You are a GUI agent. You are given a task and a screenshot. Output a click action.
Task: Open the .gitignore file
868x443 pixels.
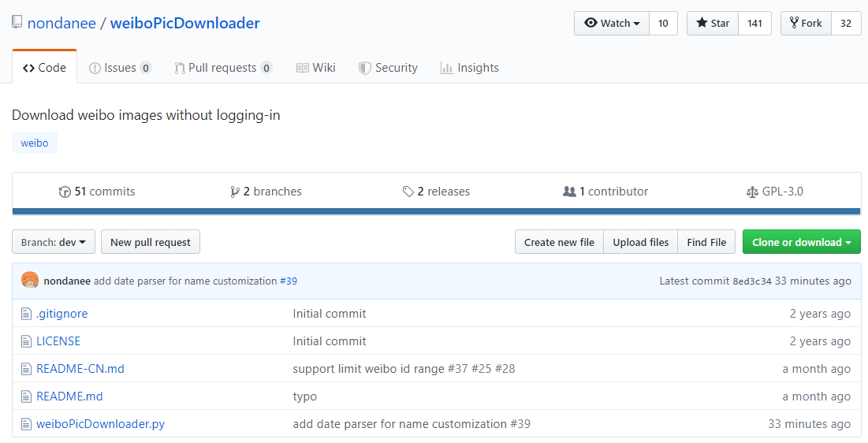click(62, 314)
